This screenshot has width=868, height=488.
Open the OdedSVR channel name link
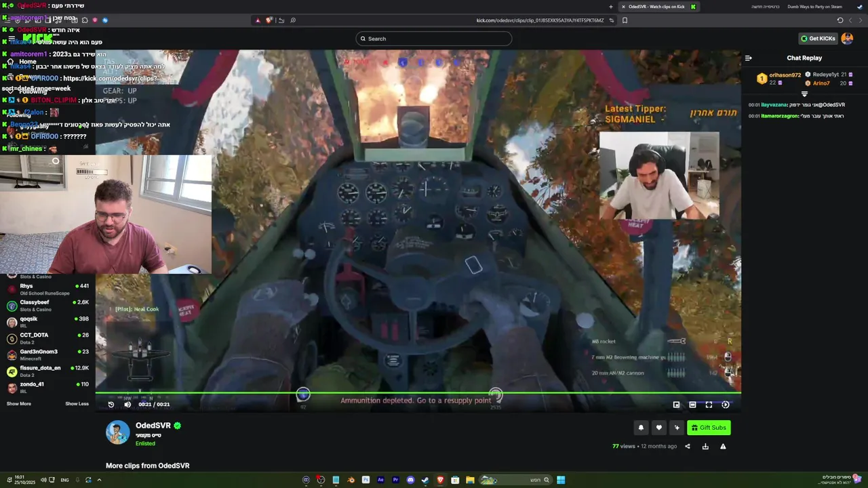click(x=153, y=426)
